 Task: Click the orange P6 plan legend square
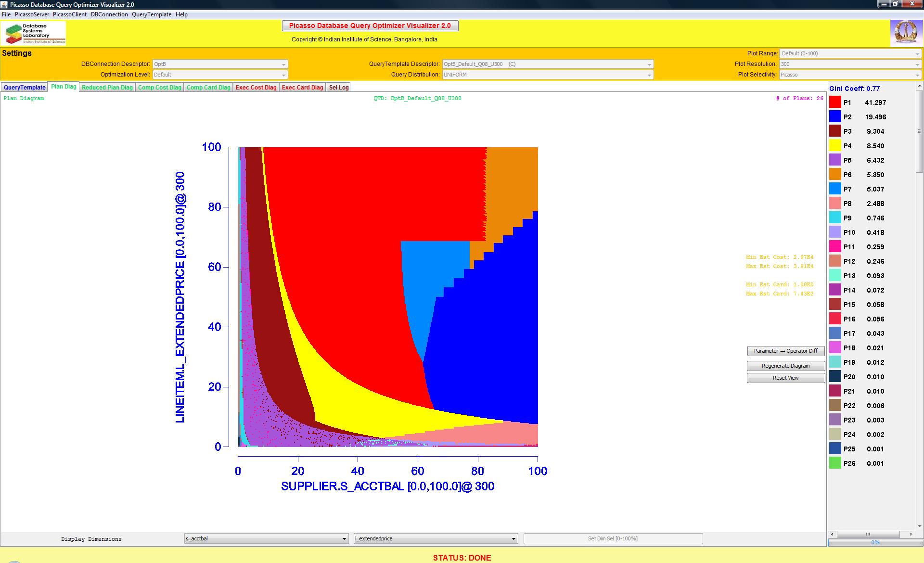pos(835,174)
